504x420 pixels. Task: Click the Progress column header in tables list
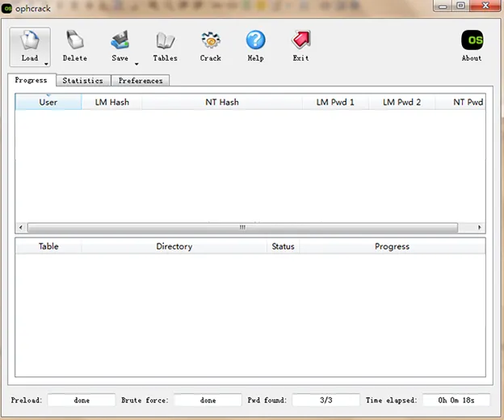[x=393, y=246]
